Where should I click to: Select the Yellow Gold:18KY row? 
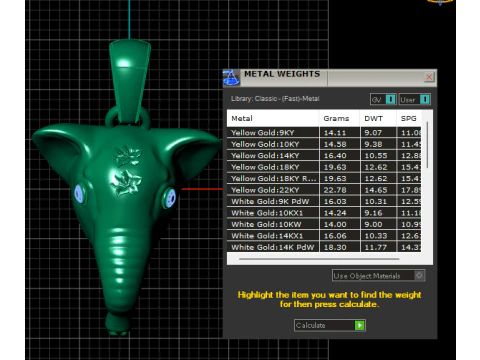[x=324, y=167]
